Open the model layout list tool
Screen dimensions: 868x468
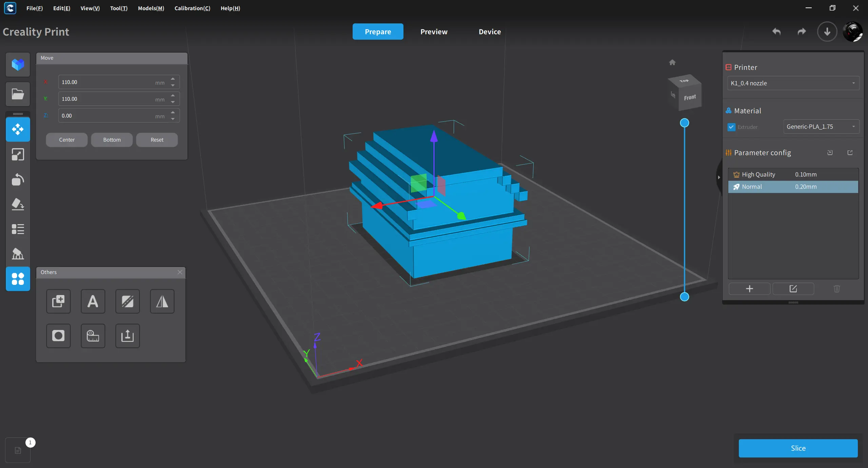18,229
